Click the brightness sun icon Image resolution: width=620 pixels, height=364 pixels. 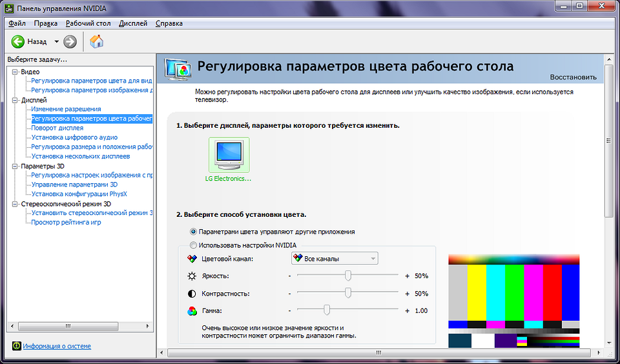click(191, 276)
